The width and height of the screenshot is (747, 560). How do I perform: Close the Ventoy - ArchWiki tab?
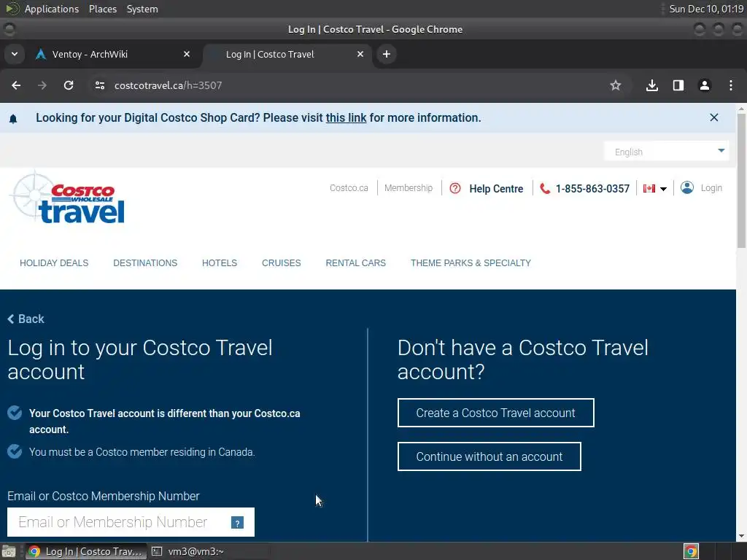187,54
